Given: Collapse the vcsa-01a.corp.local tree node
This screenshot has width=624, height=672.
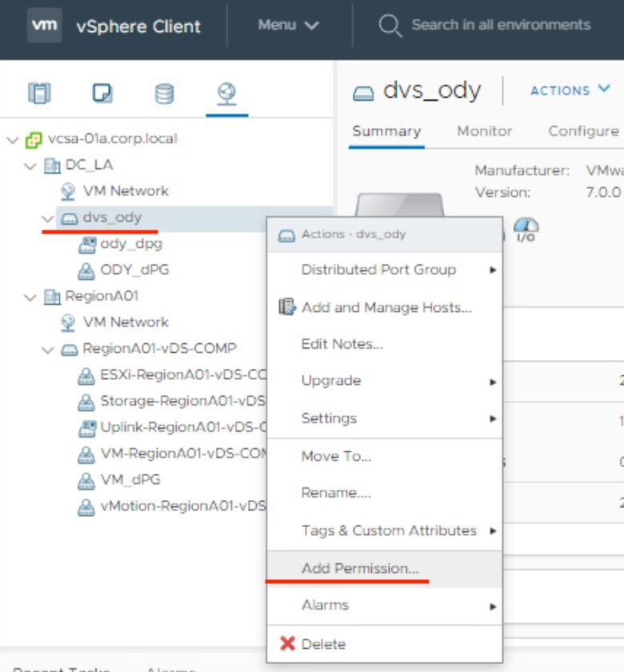Looking at the screenshot, I should pyautogui.click(x=13, y=140).
